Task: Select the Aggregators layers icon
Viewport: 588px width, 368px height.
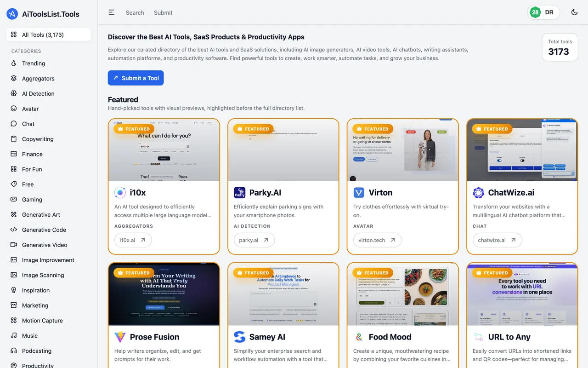Action: [x=14, y=78]
